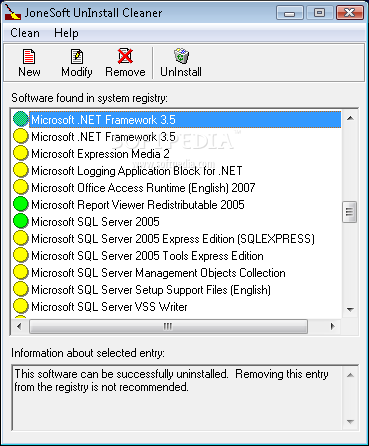Viewport: 369px width, 446px height.
Task: Click the Modify entry toolbar icon
Action: [77, 56]
